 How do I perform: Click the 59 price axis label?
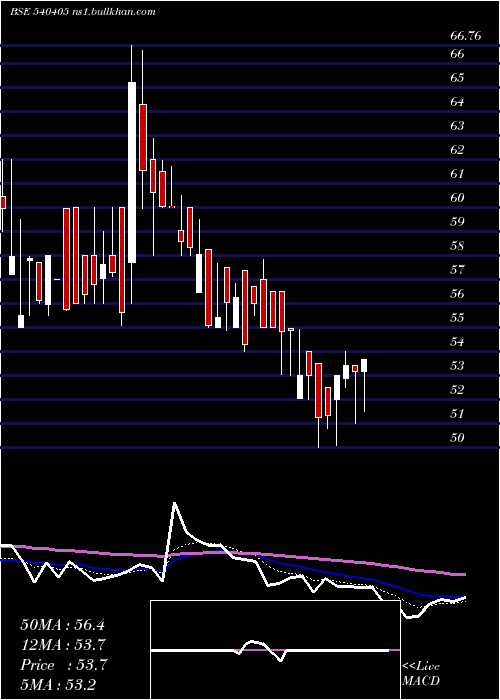pyautogui.click(x=458, y=222)
